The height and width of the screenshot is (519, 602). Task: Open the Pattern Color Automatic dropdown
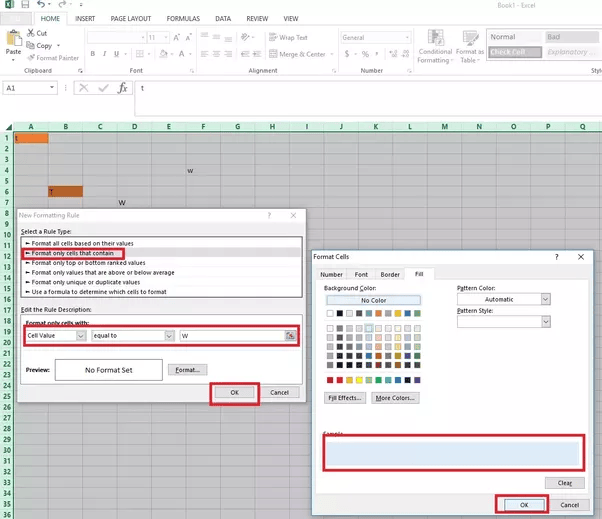(546, 299)
